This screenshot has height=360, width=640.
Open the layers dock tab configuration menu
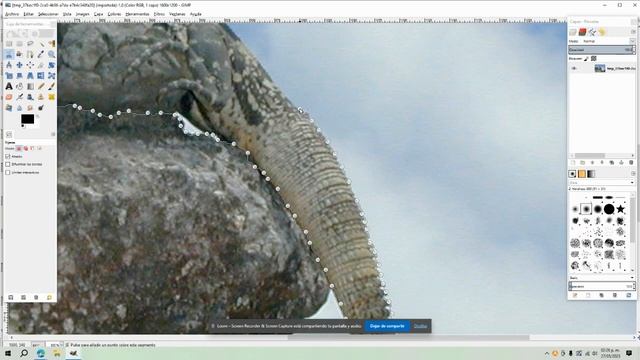click(x=633, y=32)
